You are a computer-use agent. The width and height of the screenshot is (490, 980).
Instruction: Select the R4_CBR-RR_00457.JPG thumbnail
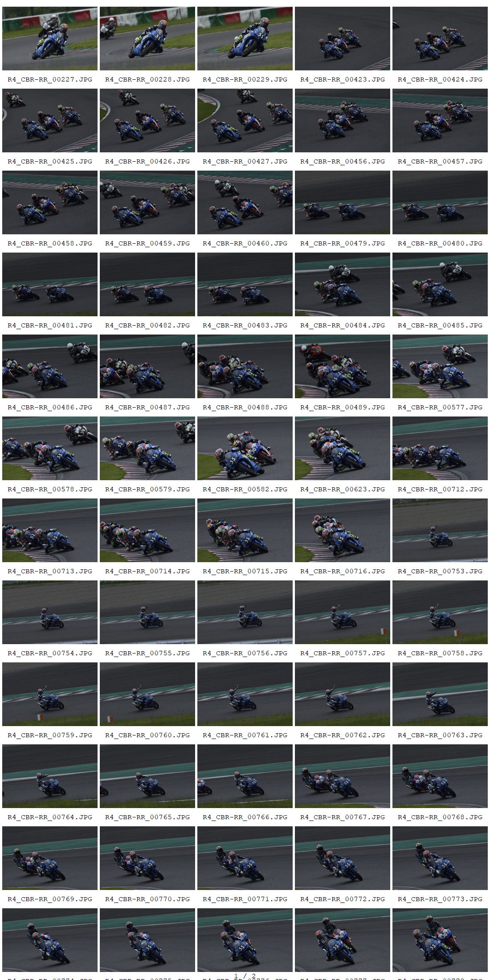coord(440,120)
